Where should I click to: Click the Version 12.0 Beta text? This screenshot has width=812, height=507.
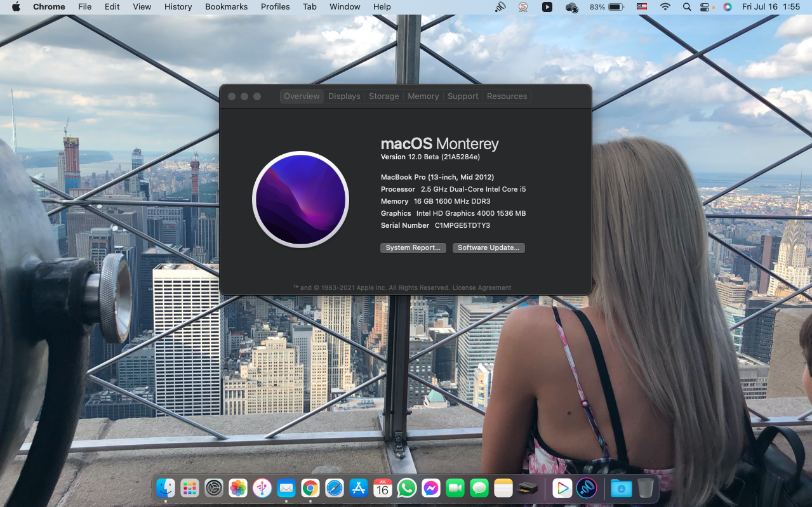coord(430,157)
